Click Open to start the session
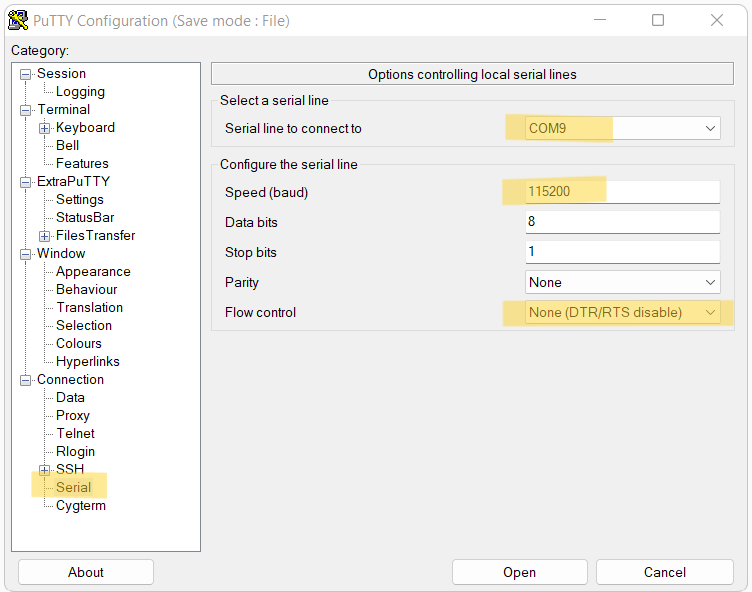This screenshot has height=592, width=752. (519, 572)
